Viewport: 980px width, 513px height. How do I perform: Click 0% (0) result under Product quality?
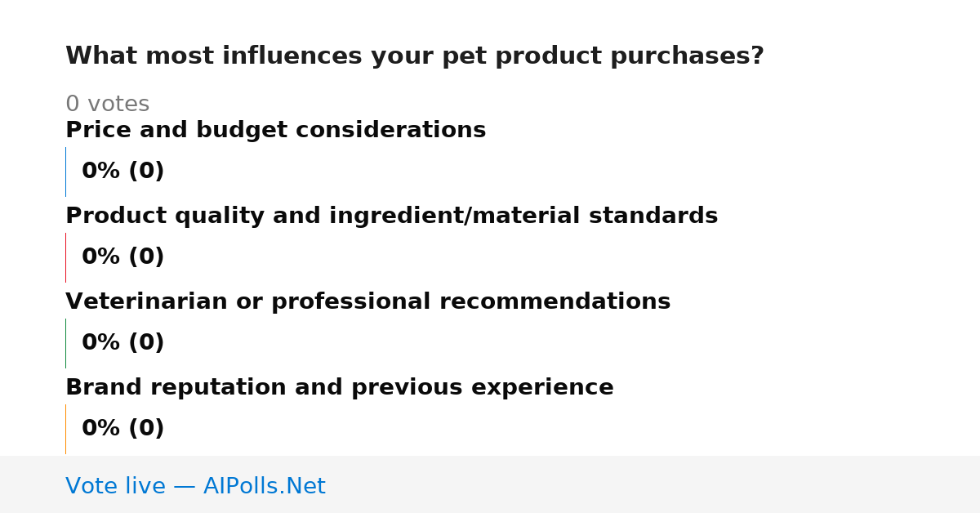coord(122,257)
